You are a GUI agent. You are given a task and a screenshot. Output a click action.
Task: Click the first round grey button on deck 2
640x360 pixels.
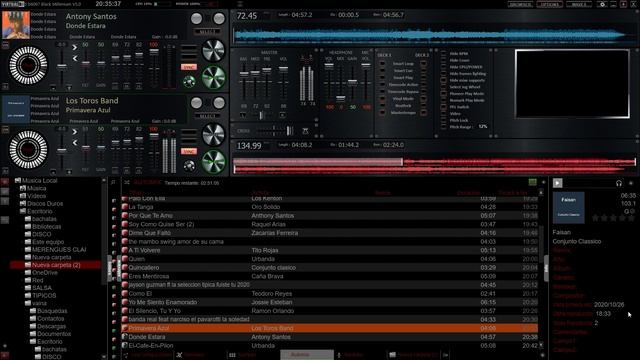pyautogui.click(x=196, y=103)
